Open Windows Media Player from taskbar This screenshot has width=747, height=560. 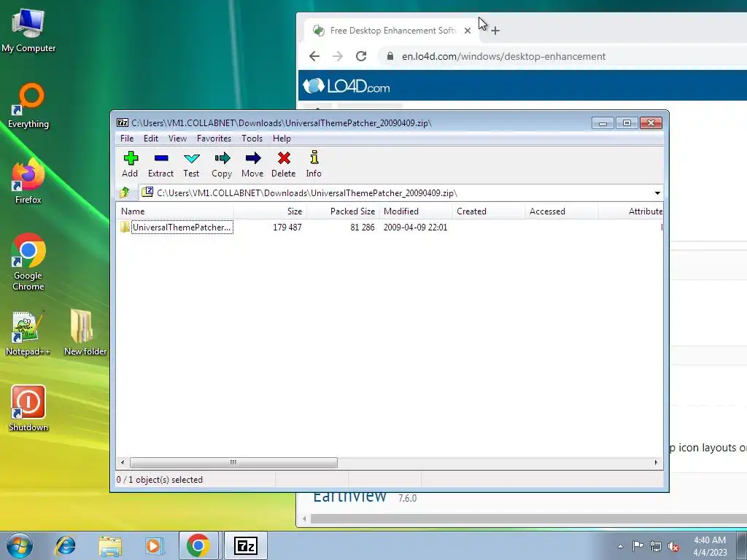pyautogui.click(x=154, y=545)
